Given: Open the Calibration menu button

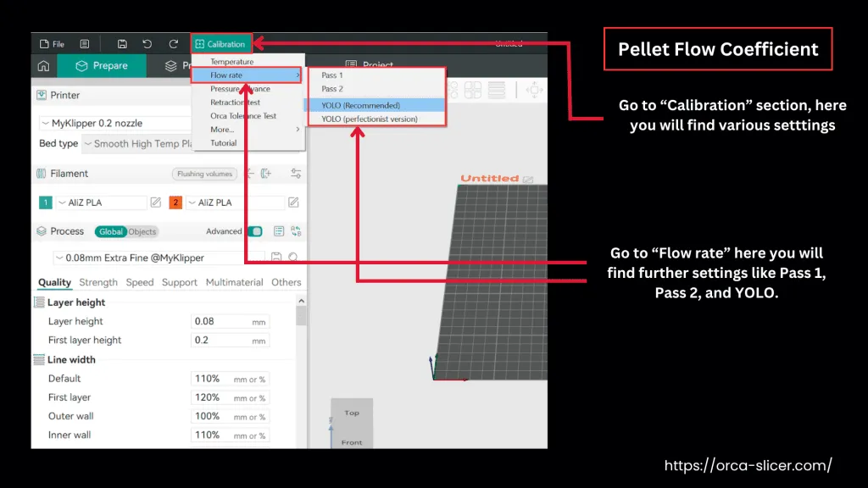Looking at the screenshot, I should [x=220, y=44].
